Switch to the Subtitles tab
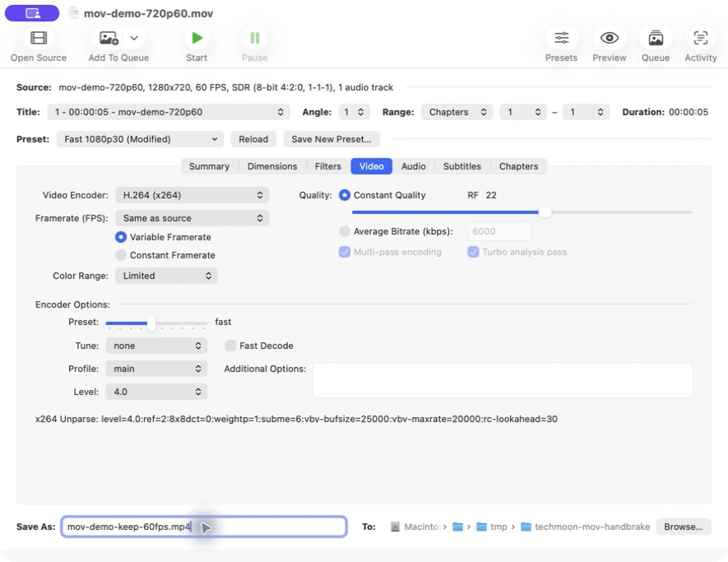 coord(462,166)
